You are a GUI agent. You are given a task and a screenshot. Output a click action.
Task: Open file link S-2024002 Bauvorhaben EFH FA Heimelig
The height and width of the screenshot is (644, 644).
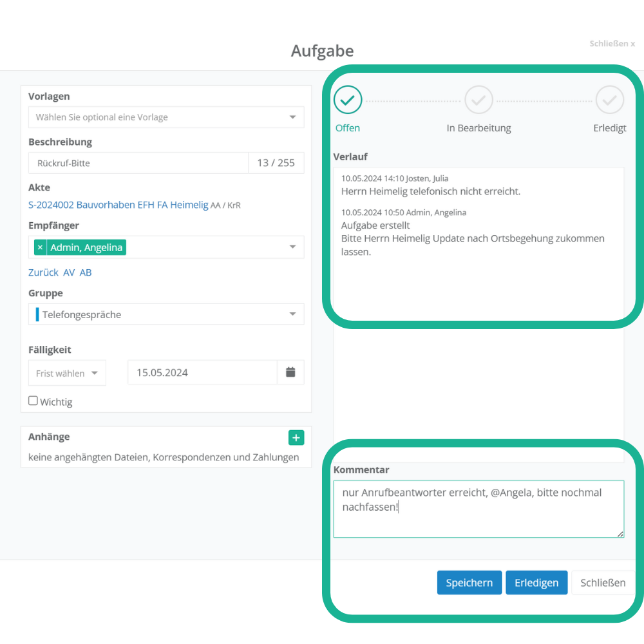[118, 205]
